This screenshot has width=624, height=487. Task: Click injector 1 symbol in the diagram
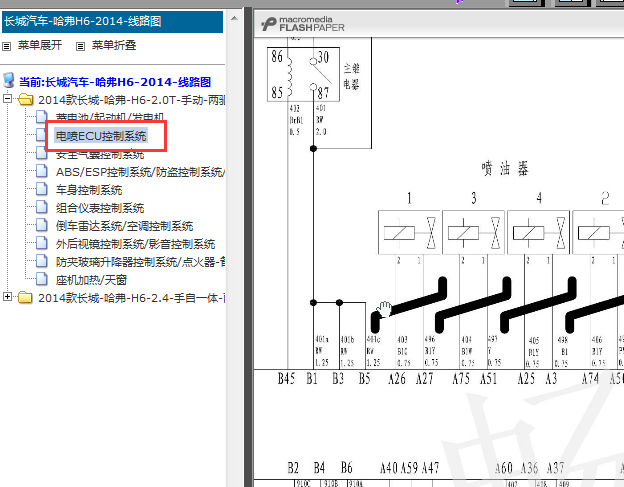click(x=409, y=232)
